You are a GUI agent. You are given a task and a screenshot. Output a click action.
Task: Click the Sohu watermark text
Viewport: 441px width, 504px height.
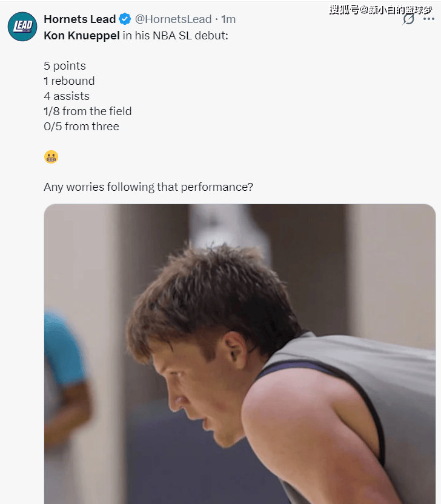click(x=382, y=9)
